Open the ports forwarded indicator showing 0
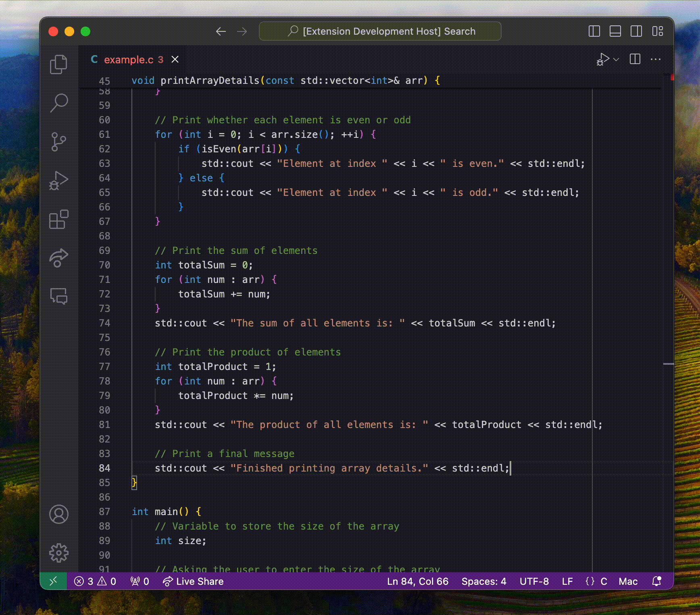 pos(140,581)
